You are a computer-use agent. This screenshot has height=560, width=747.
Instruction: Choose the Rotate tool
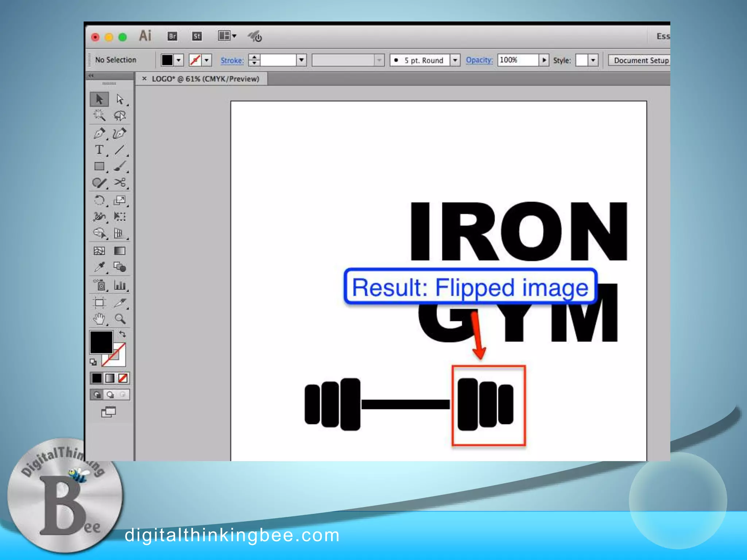[x=99, y=200]
